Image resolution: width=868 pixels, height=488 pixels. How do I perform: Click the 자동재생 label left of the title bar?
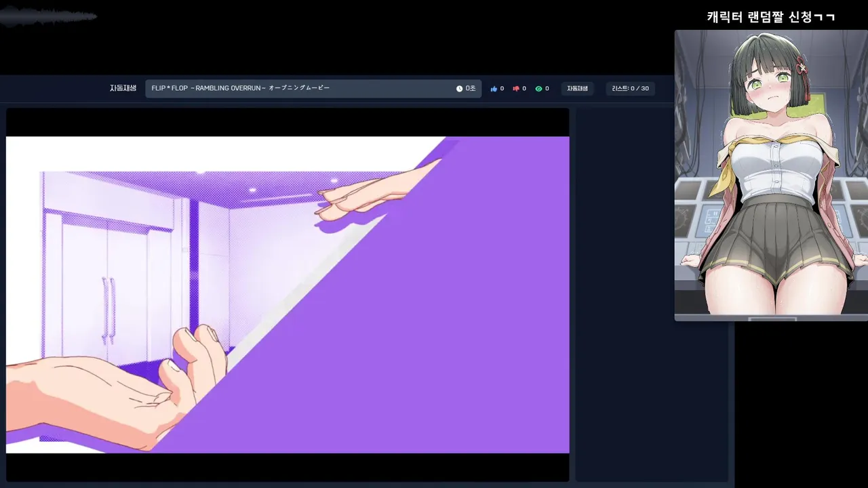point(123,88)
